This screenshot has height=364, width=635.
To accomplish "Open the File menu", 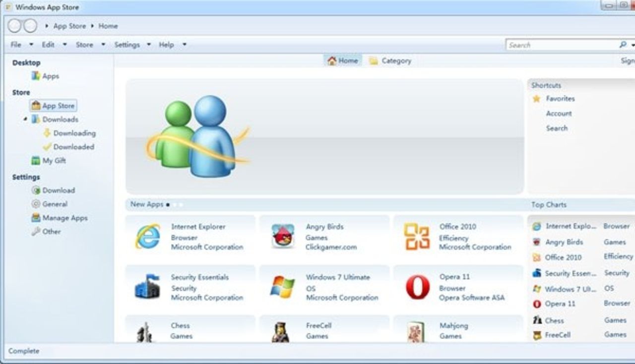I will pos(15,45).
